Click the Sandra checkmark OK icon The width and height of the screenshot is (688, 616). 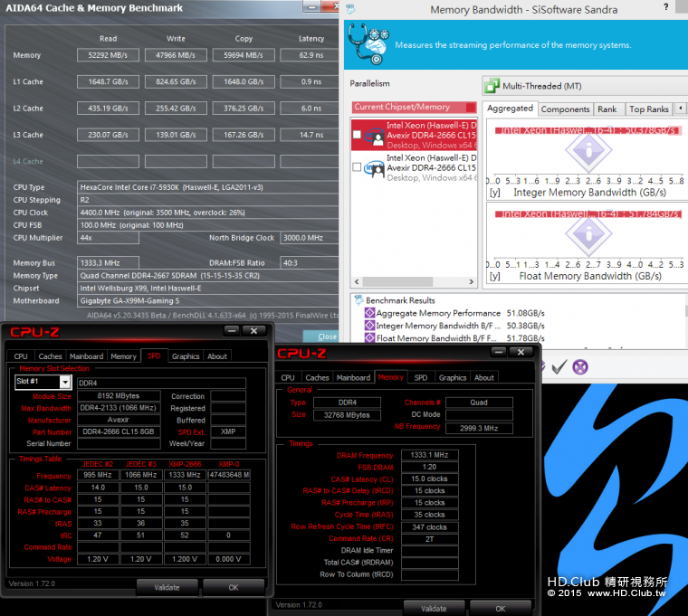559,367
